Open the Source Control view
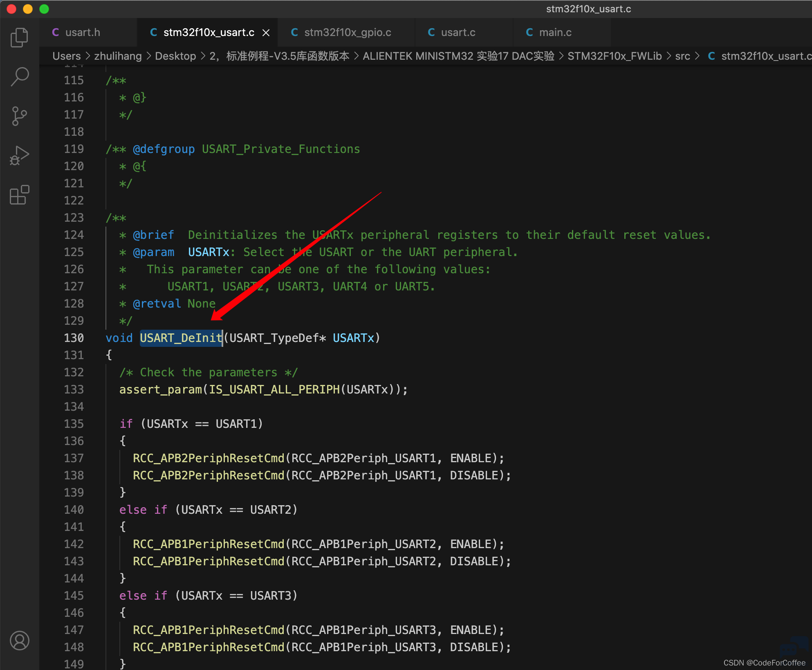This screenshot has height=670, width=812. (x=19, y=116)
